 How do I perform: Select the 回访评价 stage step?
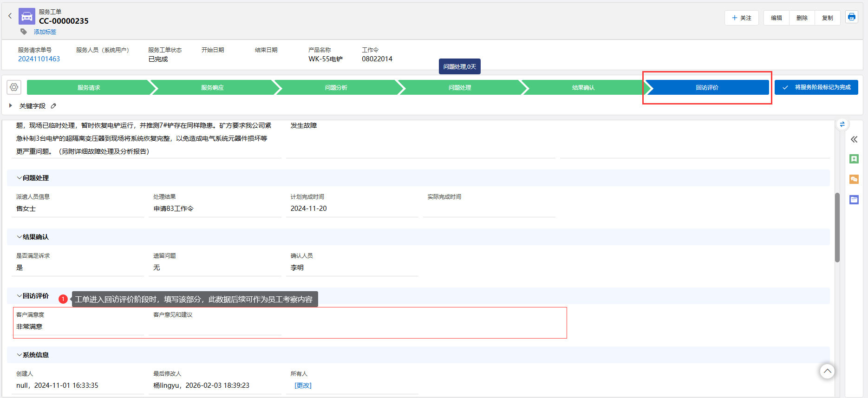coord(706,87)
